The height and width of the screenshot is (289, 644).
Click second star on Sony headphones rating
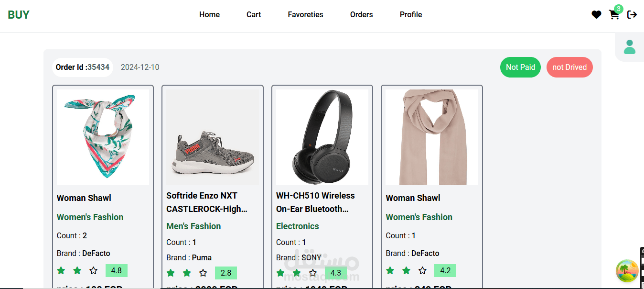pos(297,273)
